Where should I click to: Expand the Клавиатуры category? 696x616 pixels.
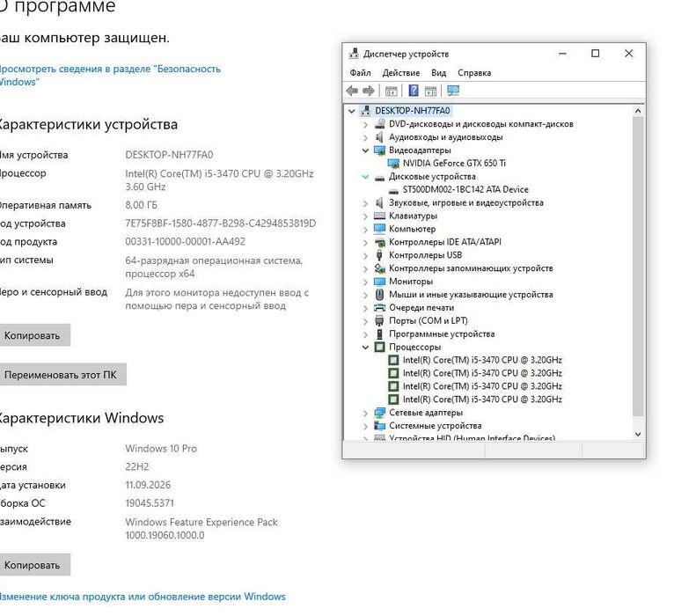(x=365, y=216)
